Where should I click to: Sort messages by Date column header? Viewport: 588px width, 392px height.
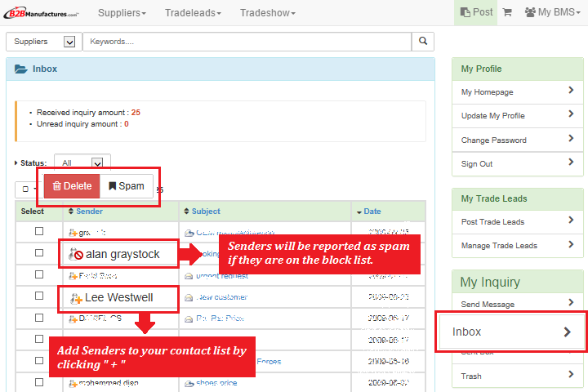pyautogui.click(x=372, y=212)
